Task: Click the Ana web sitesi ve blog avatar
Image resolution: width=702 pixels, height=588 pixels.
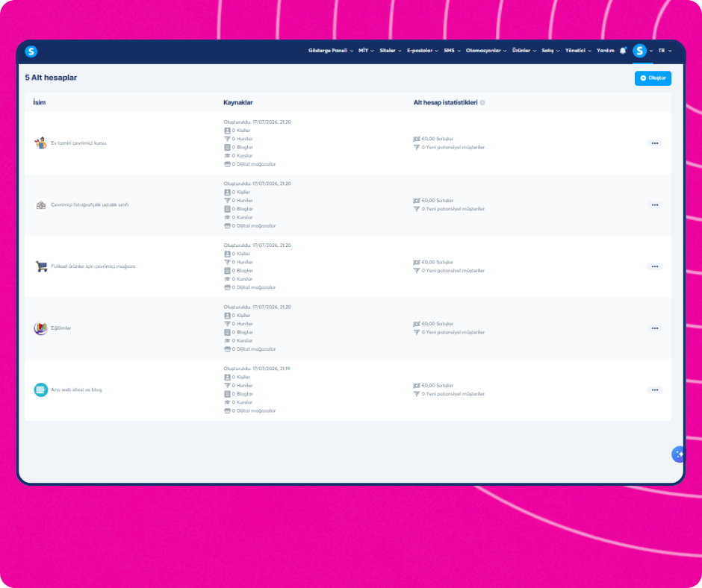Action: 41,390
